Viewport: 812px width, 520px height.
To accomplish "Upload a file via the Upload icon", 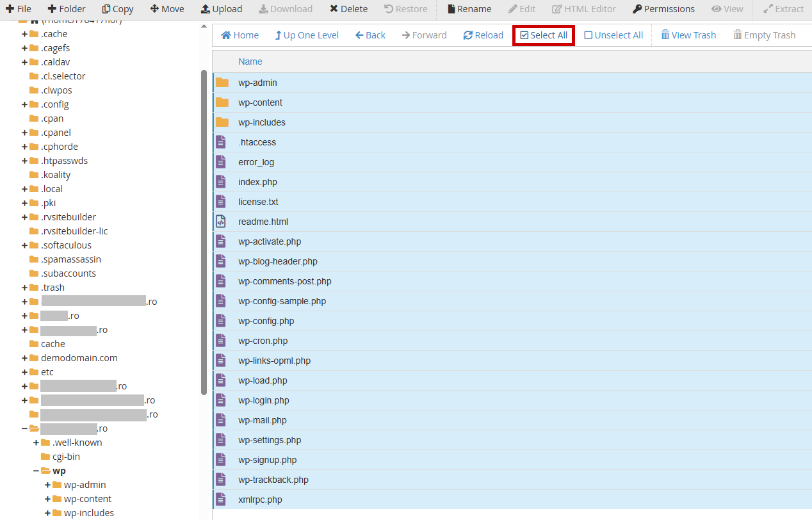I will click(x=221, y=9).
